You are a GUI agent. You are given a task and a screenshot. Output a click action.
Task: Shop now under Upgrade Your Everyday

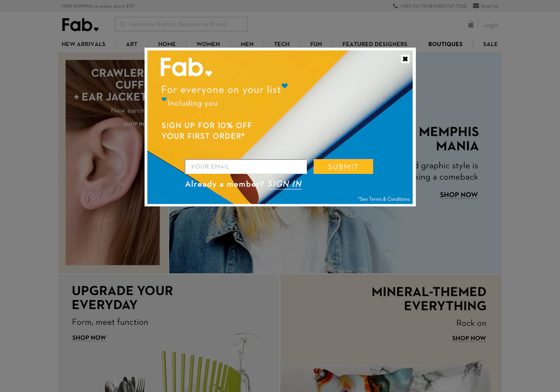89,338
